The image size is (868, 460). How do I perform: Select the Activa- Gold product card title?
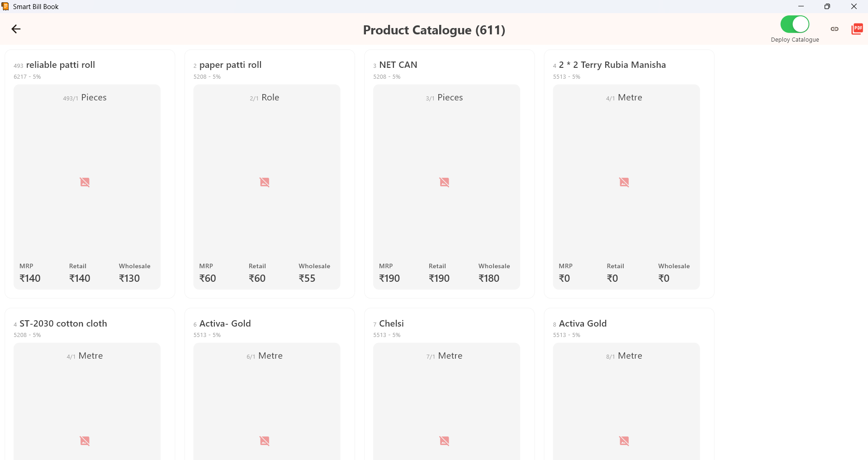click(225, 323)
